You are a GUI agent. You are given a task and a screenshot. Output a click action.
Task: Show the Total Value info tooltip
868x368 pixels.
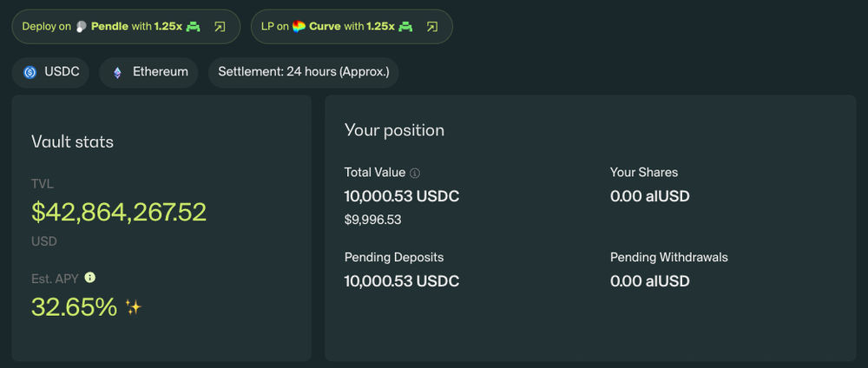click(x=415, y=174)
